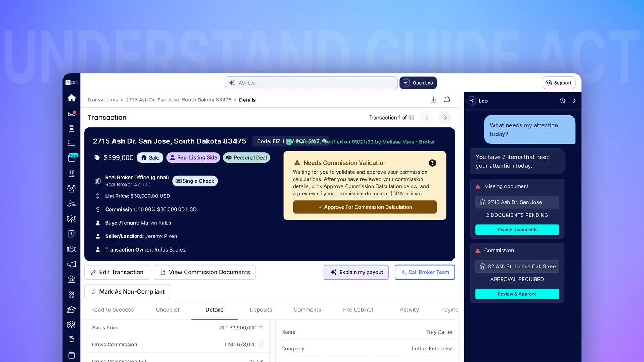Open notifications bell icon

point(447,100)
